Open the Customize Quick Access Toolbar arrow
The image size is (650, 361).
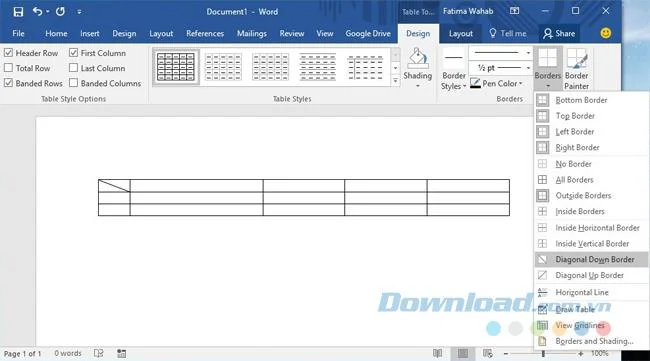[x=79, y=12]
